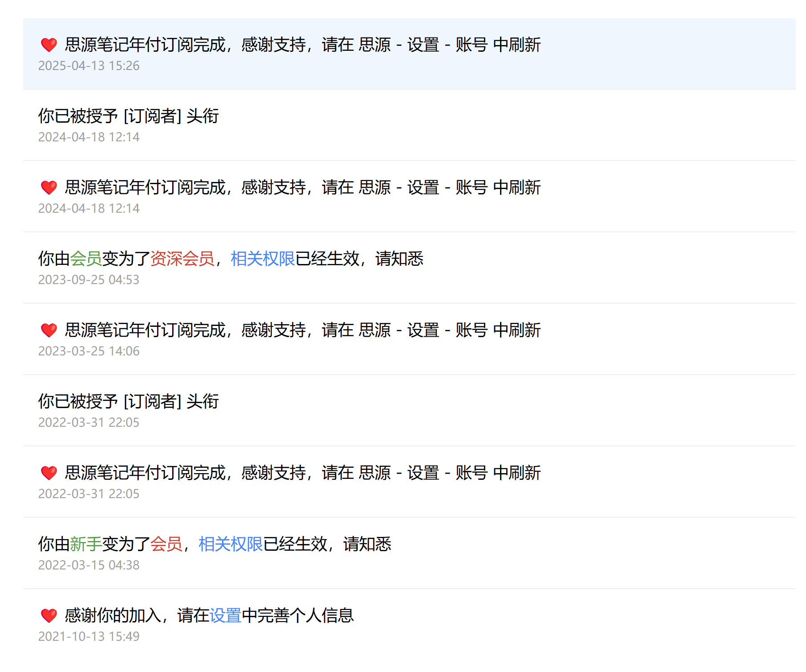Click the 2024-04-18 12:14 timestamp under the 年付订阅 notification
This screenshot has height=672, width=806.
(x=89, y=208)
